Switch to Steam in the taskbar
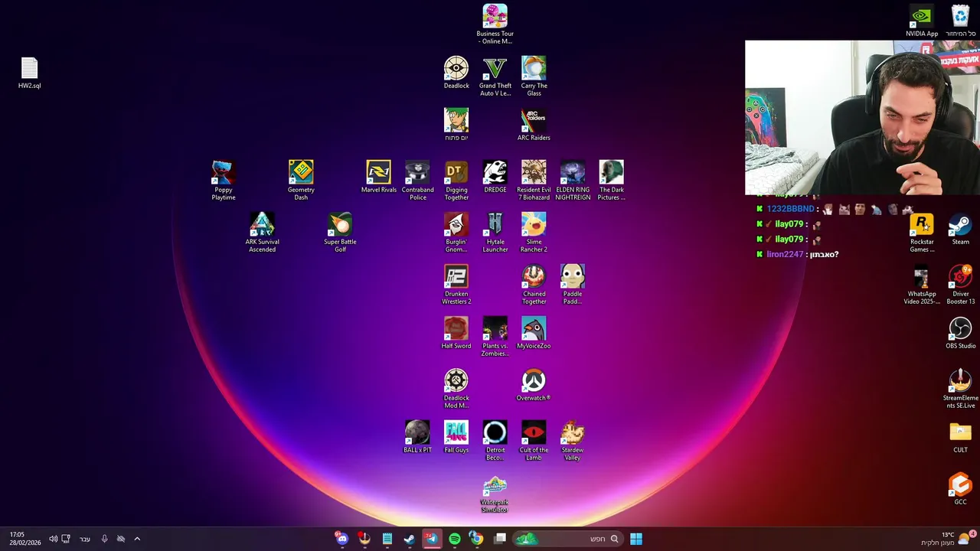Screen dimensions: 980x551 [x=410, y=539]
